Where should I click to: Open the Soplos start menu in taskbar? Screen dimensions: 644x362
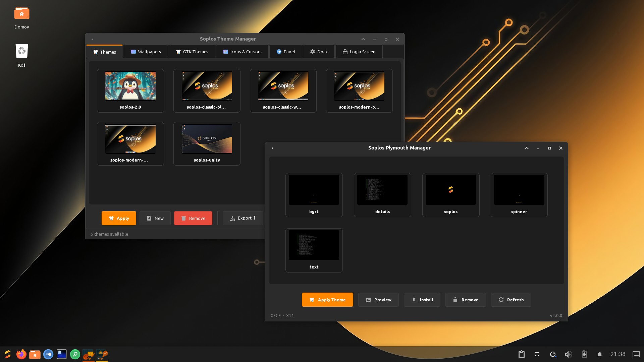click(x=8, y=354)
